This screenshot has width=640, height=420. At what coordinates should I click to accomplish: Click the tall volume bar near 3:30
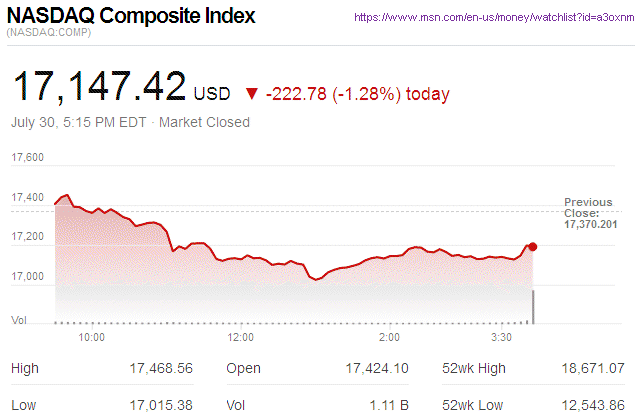pyautogui.click(x=532, y=306)
